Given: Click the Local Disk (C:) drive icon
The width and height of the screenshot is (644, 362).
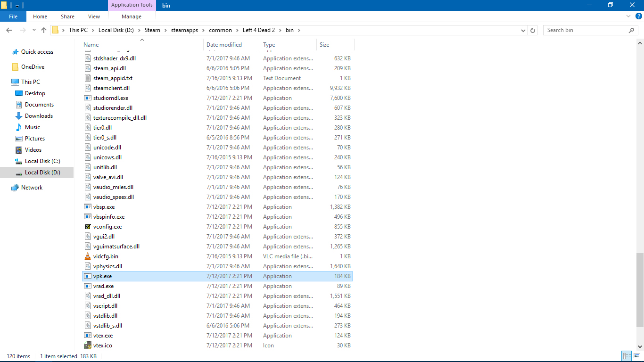Looking at the screenshot, I should pyautogui.click(x=19, y=161).
